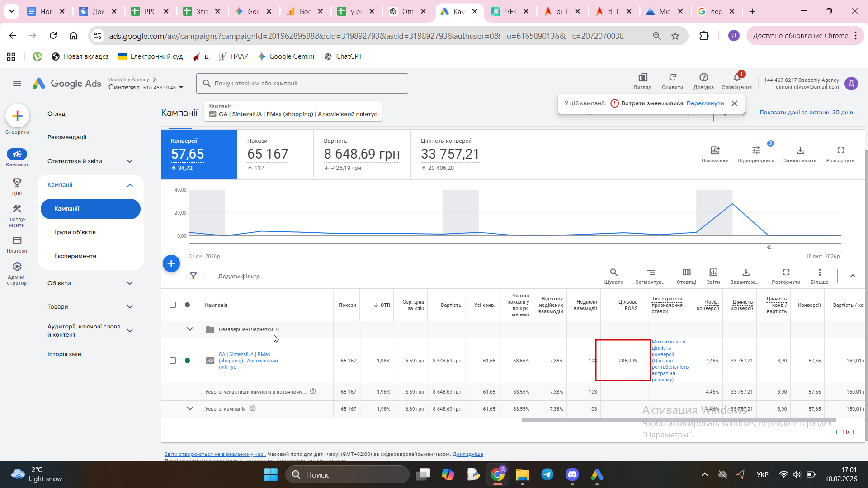Check the select-all campaigns checkbox
The width and height of the screenshot is (868, 488).
173,305
